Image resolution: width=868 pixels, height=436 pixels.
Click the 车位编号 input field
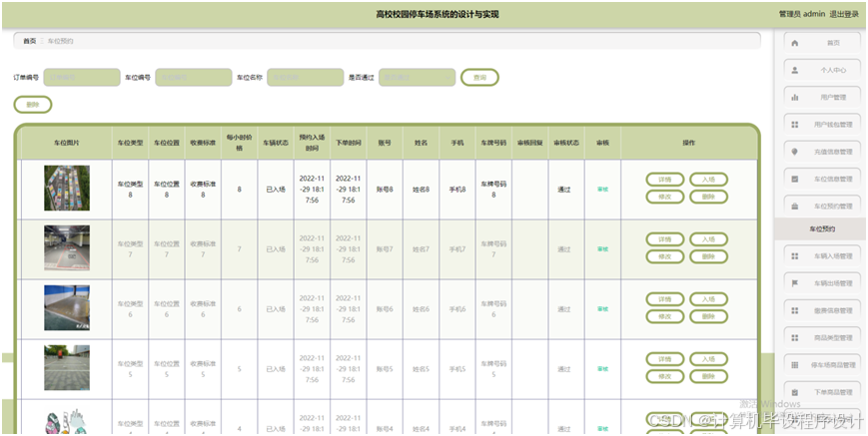(194, 78)
